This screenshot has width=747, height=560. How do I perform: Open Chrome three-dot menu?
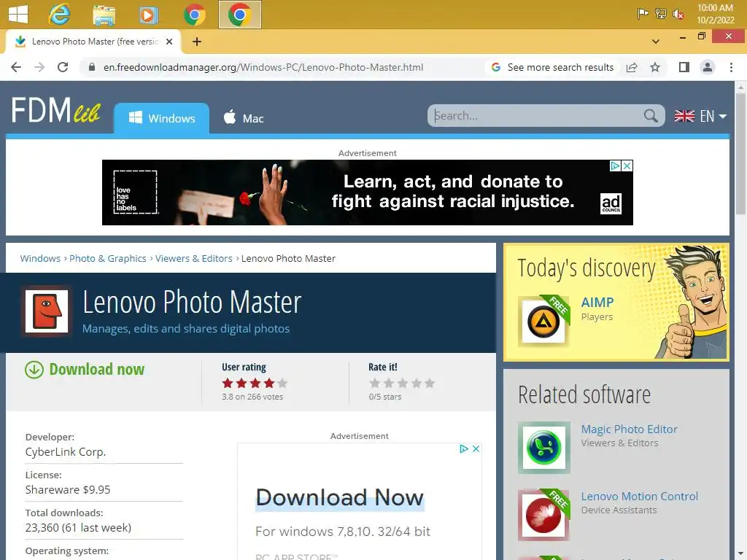click(x=731, y=67)
